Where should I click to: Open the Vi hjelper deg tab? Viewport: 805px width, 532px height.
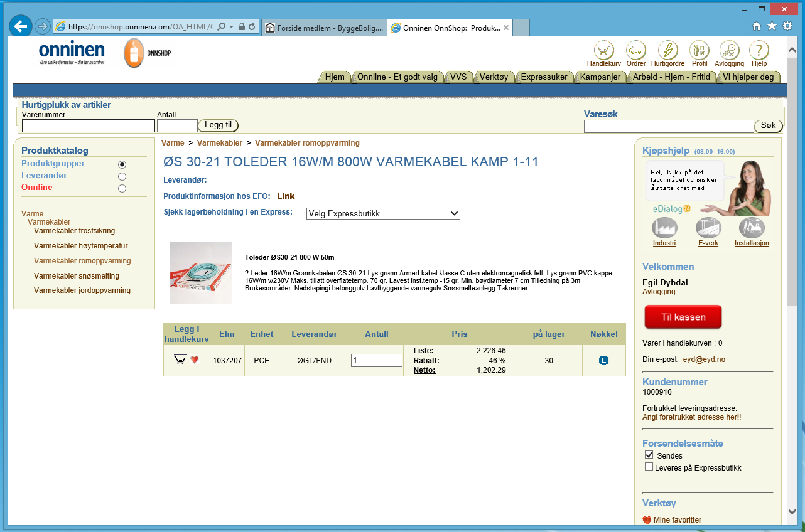(748, 77)
